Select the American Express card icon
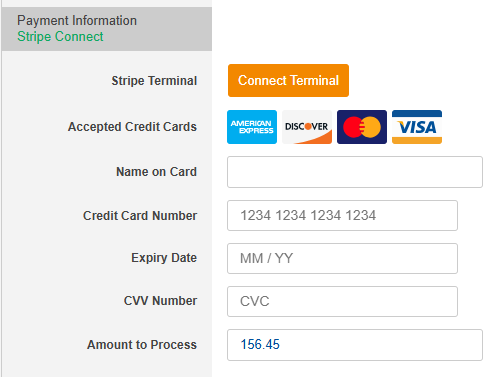Viewport: 498px width, 377px height. (x=252, y=127)
